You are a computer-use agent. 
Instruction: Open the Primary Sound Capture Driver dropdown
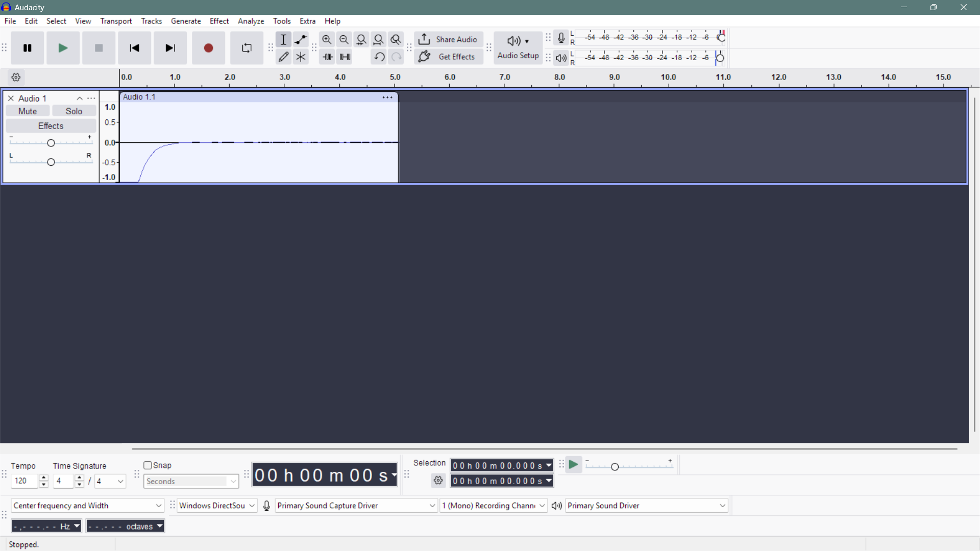pos(356,506)
